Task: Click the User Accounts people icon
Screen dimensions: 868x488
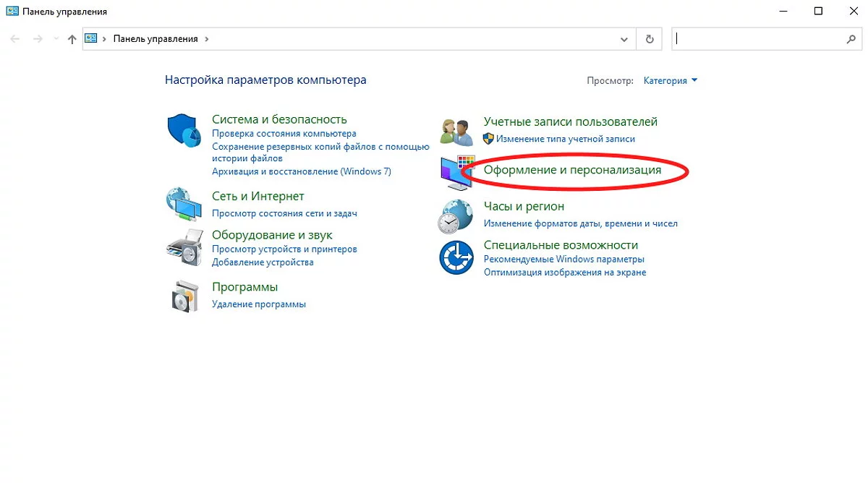Action: (456, 131)
